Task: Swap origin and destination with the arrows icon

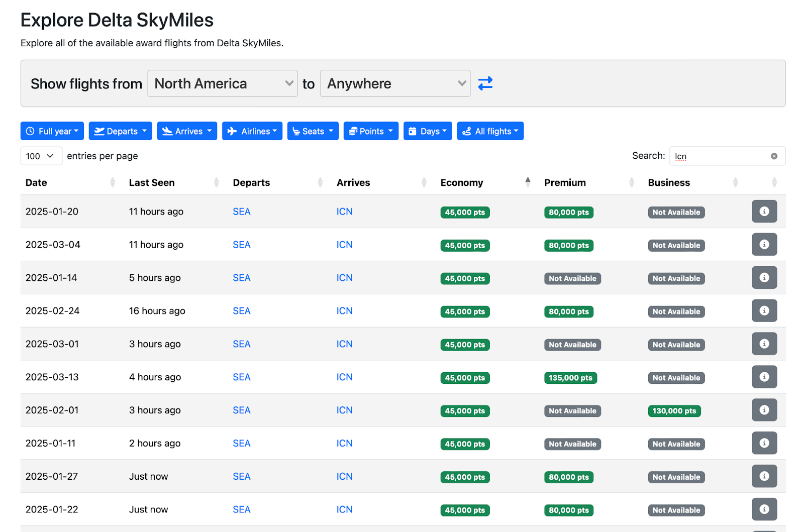Action: (485, 83)
